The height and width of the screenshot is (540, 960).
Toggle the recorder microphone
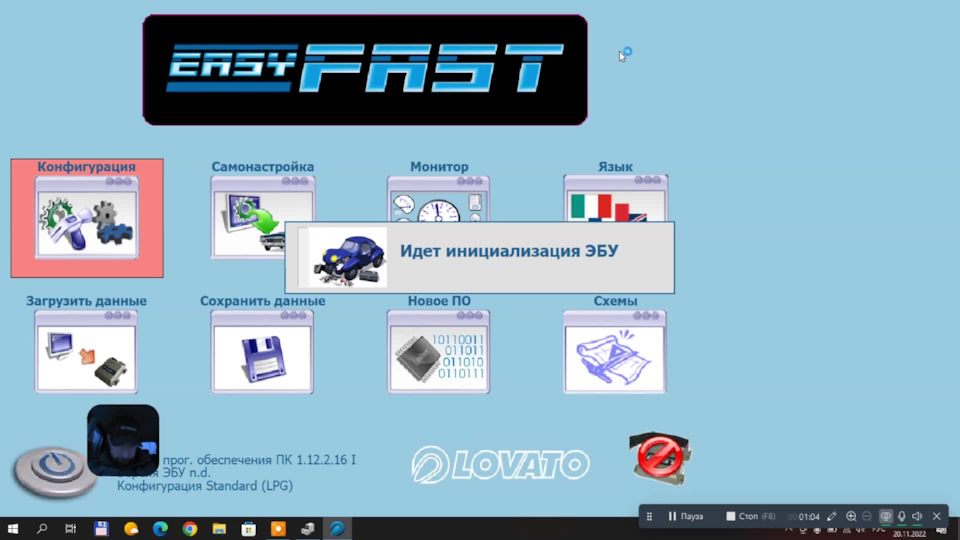(901, 516)
